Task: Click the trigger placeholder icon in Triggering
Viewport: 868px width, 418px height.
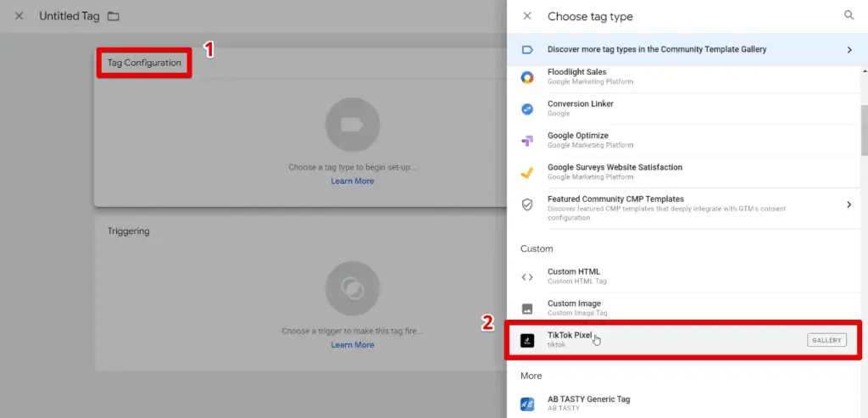Action: [353, 288]
